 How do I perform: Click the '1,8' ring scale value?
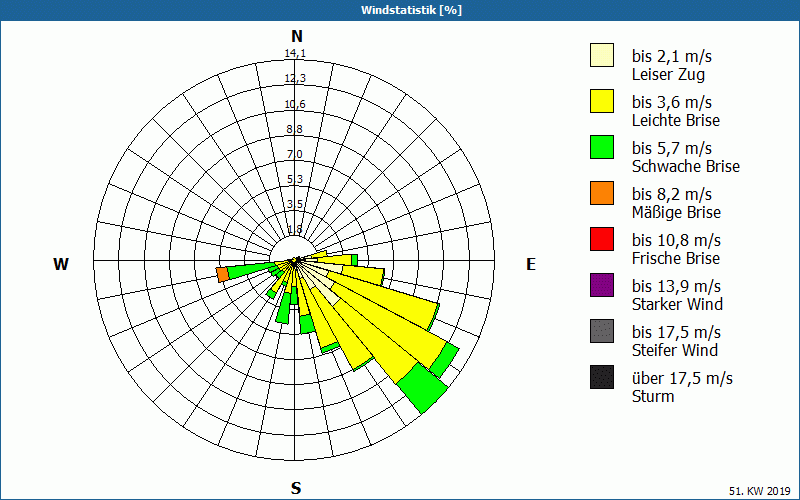coord(294,229)
